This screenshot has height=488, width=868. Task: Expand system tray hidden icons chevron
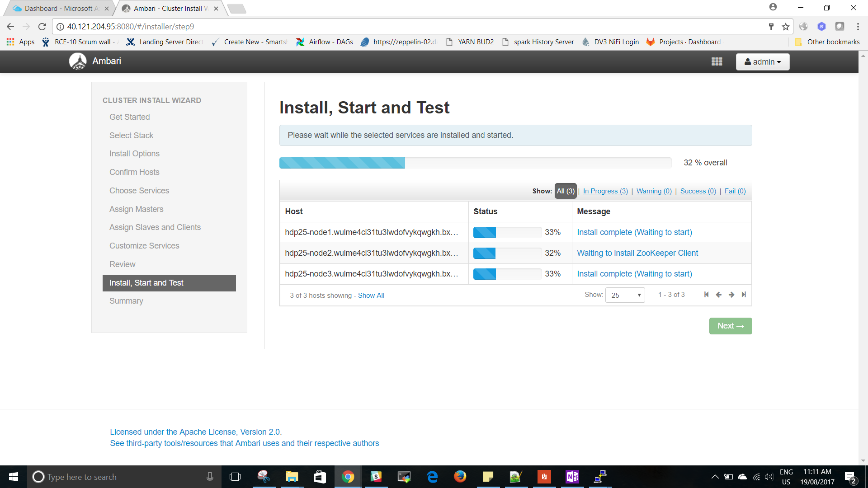pos(716,477)
